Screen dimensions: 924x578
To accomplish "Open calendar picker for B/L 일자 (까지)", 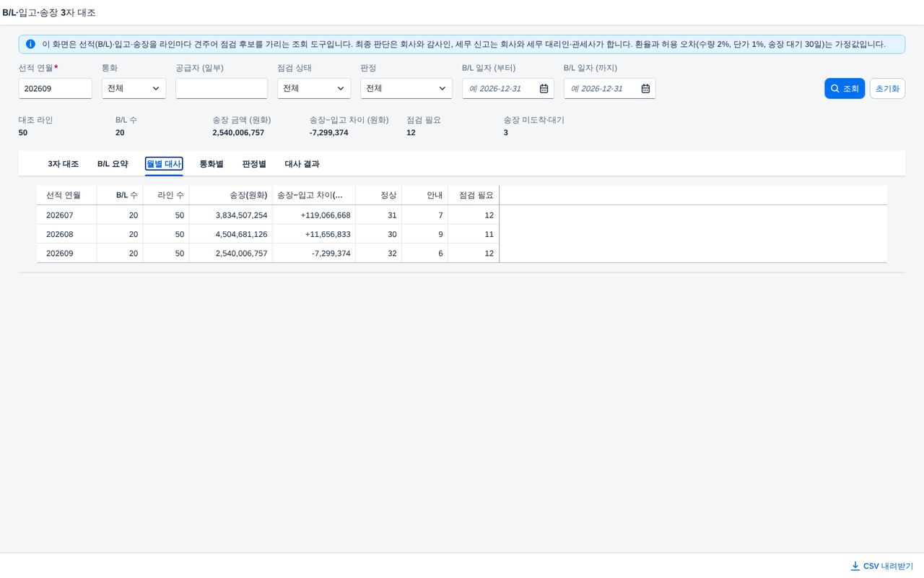I will pos(645,88).
